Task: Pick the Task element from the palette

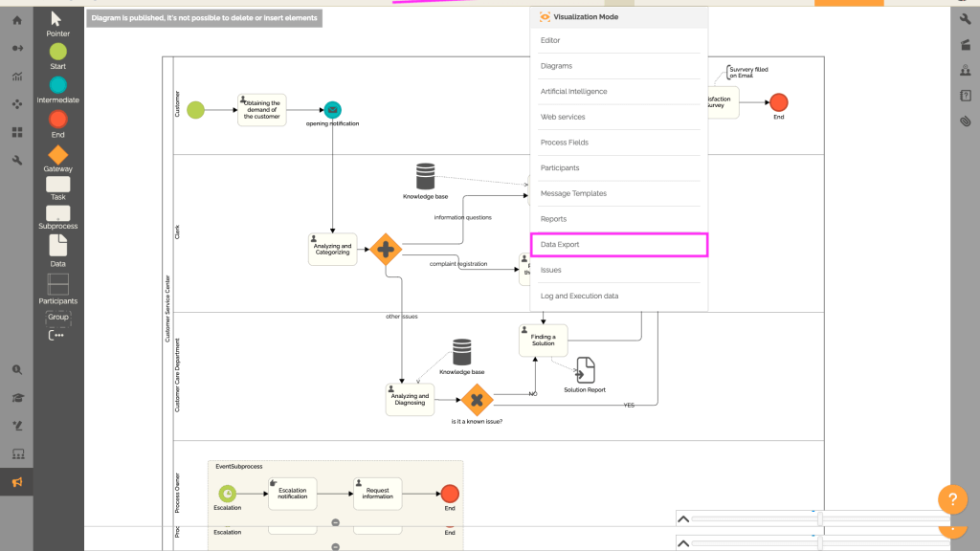Action: coord(57,185)
